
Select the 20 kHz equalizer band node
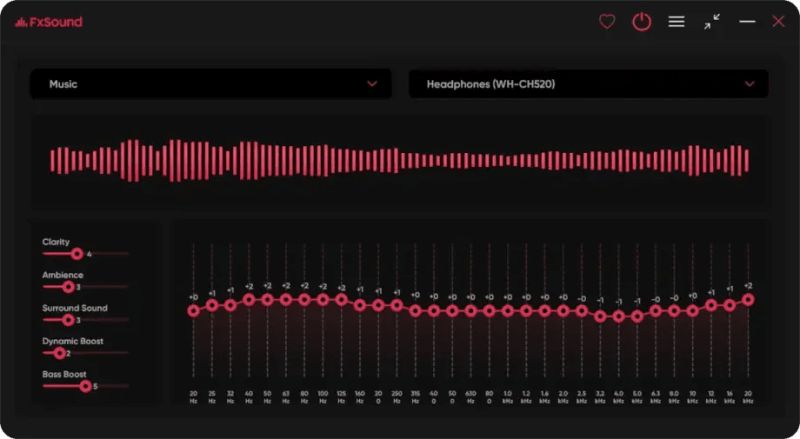(748, 300)
